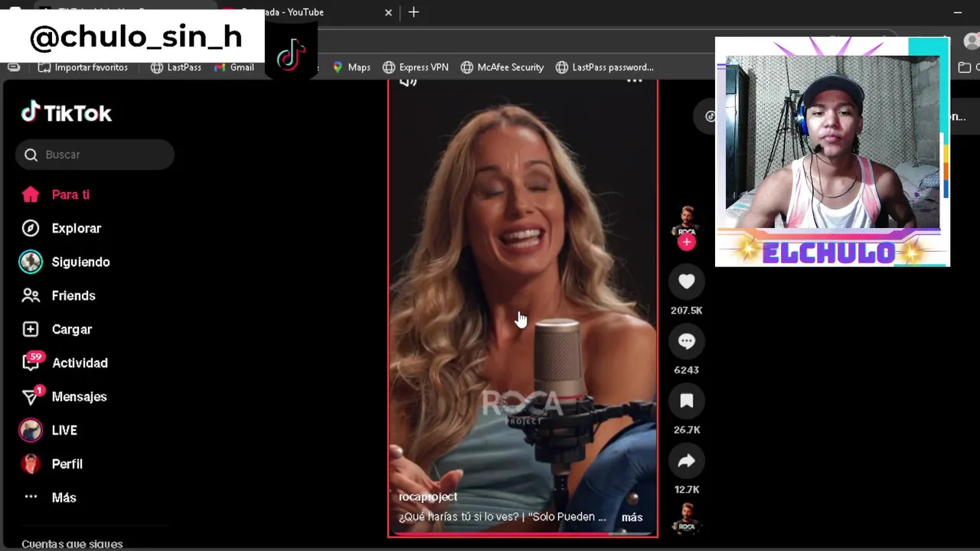Open the Actividad notifications
The height and width of the screenshot is (551, 980).
pos(80,363)
